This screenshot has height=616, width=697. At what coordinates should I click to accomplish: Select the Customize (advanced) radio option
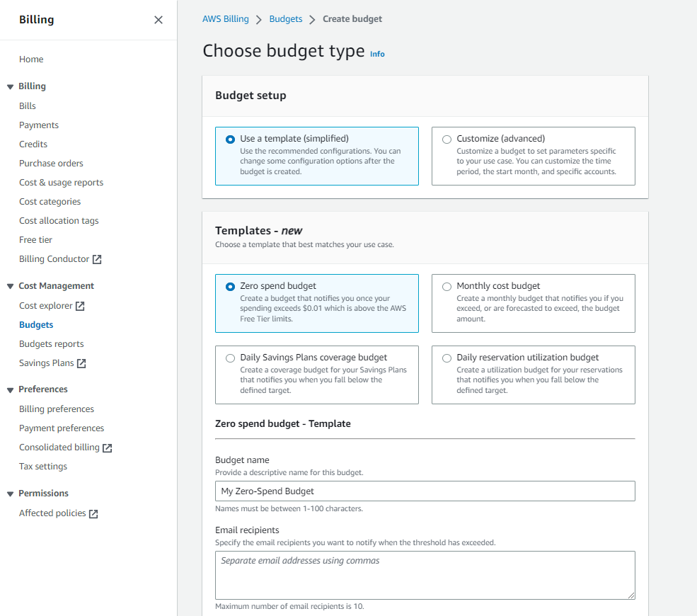tap(447, 139)
